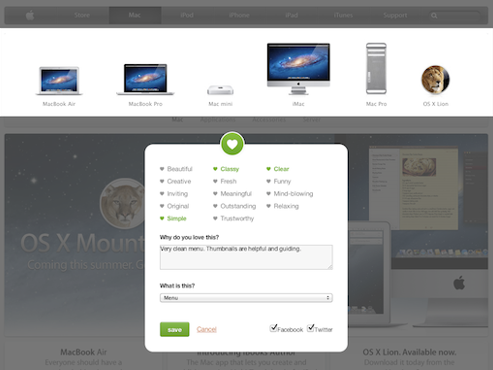Go to iPod in navigation
Image resolution: width=493 pixels, height=370 pixels.
coord(187,15)
